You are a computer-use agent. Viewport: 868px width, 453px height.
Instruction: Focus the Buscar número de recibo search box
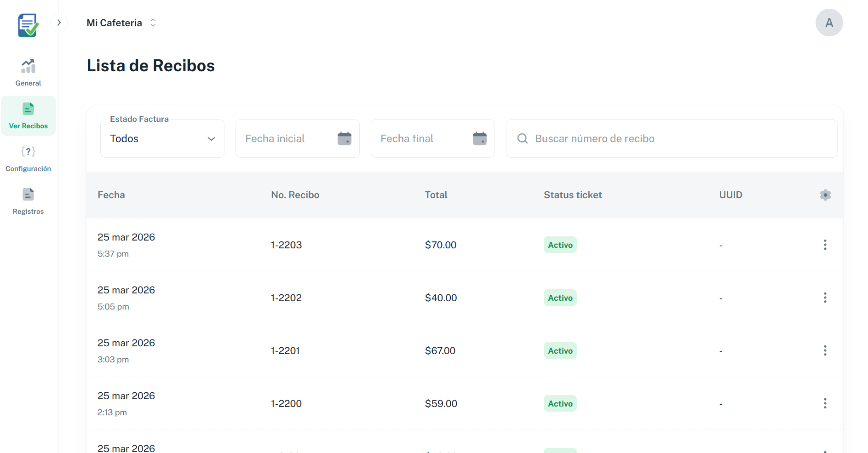[672, 138]
